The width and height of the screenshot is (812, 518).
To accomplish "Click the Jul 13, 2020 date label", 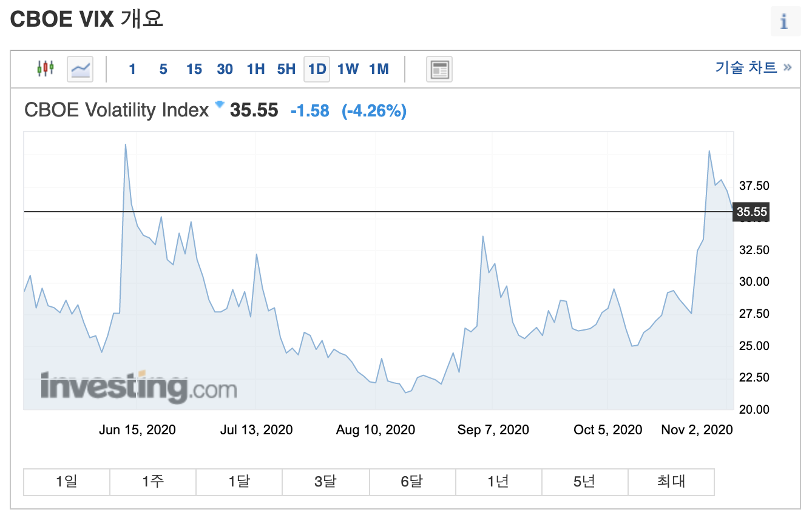I will coord(256,430).
